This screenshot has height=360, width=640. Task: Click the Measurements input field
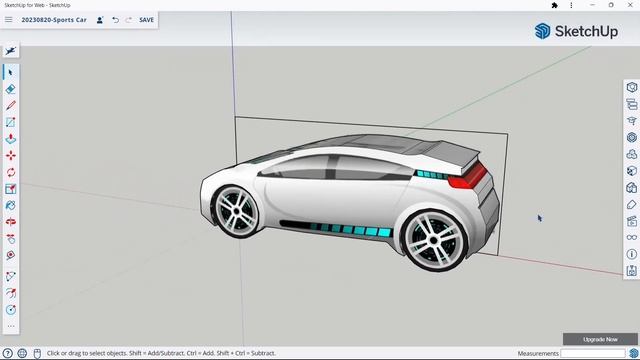[592, 353]
